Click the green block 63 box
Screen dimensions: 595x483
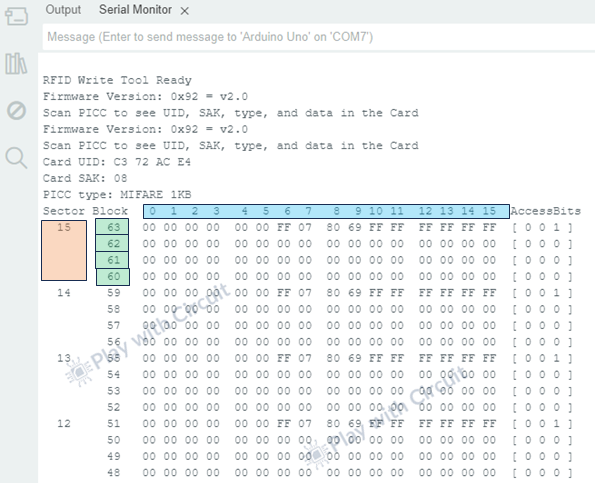112,227
